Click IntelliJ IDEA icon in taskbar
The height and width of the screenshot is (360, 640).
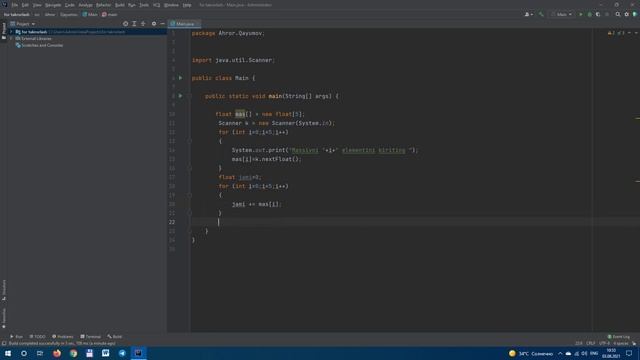click(x=138, y=353)
